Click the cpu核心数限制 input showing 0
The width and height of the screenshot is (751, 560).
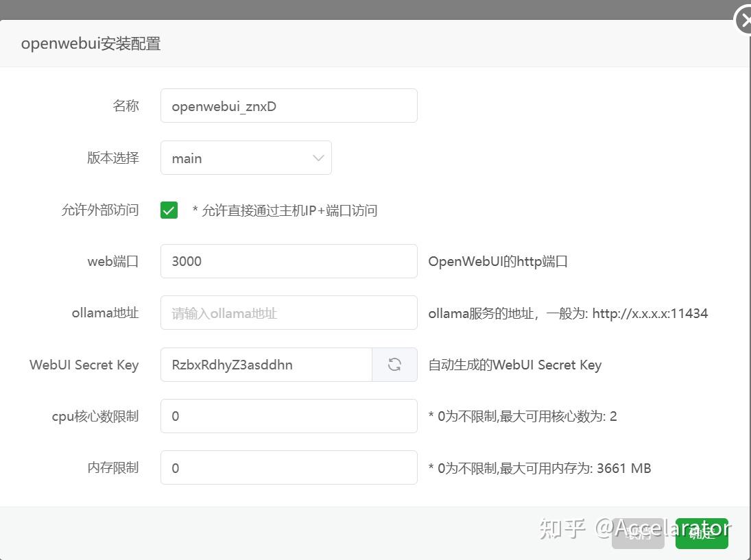click(x=288, y=416)
